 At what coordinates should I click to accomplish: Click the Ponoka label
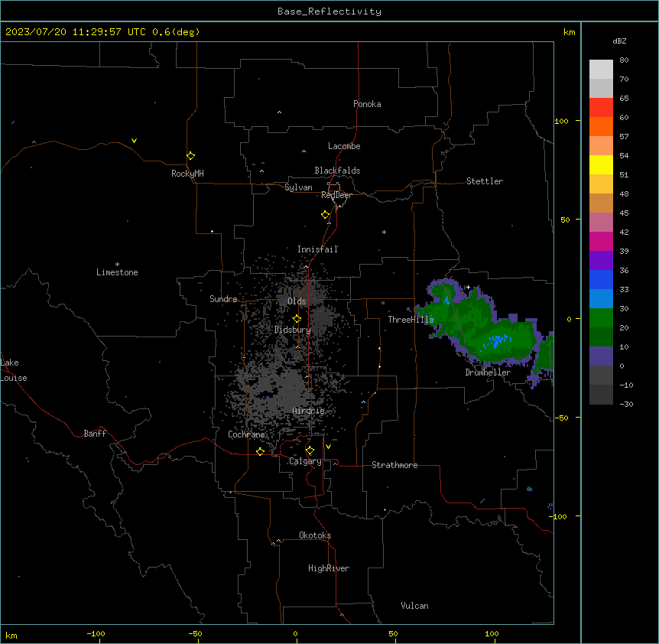coord(367,104)
